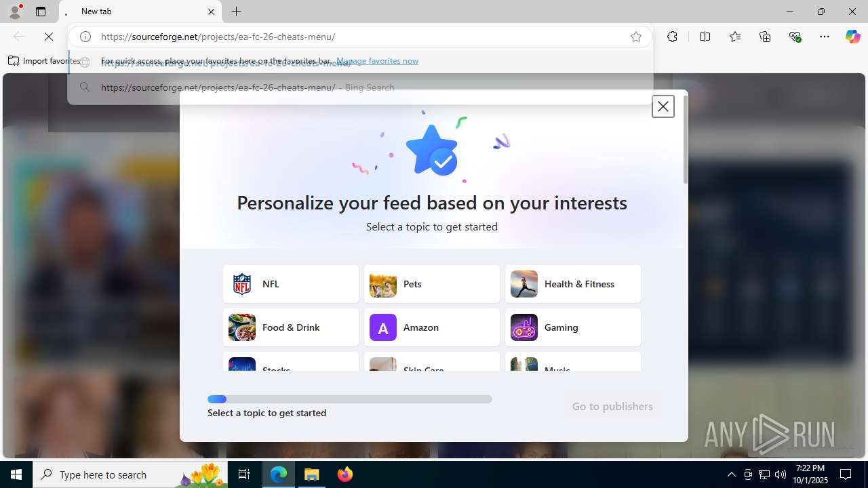Screen dimensions: 868x488
Task: Open the Favorites list icon
Action: [x=735, y=37]
